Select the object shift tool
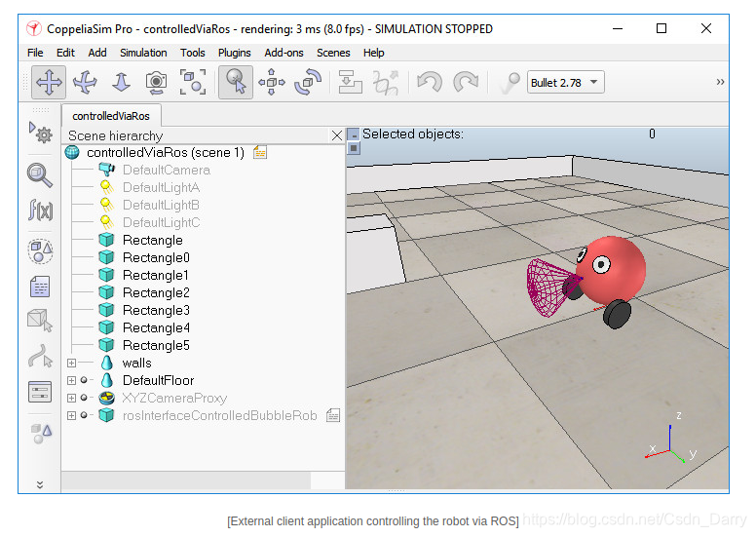 coord(272,82)
